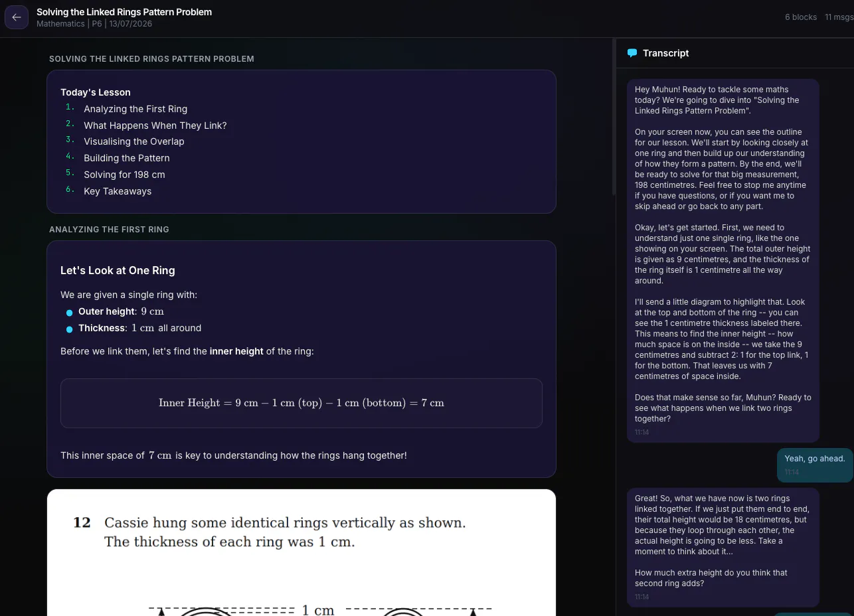
Task: Go to Solving for 198 cm item
Action: [x=124, y=175]
